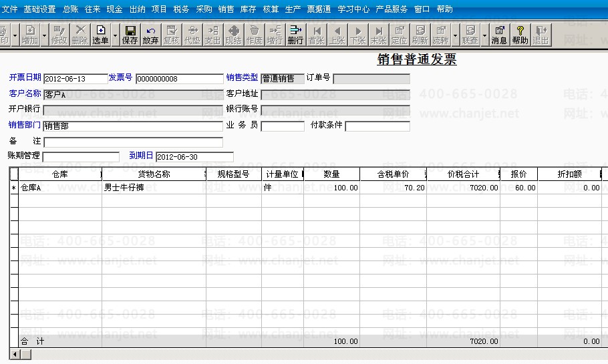Click the 货物名称 column header
Screen dimensions: 608x364
[x=154, y=174]
